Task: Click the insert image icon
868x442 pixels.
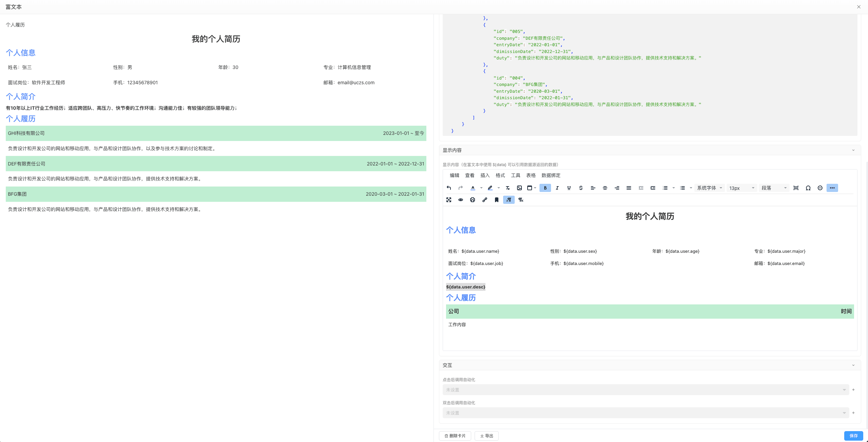Action: pyautogui.click(x=519, y=188)
